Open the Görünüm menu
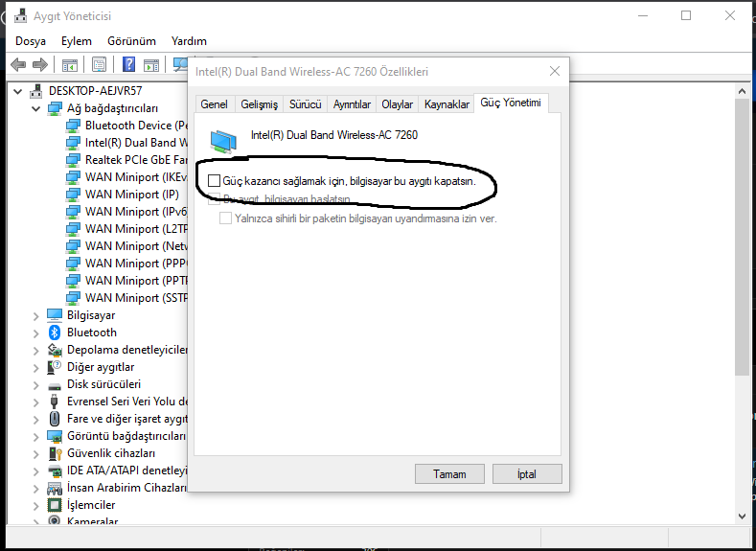 click(x=131, y=41)
